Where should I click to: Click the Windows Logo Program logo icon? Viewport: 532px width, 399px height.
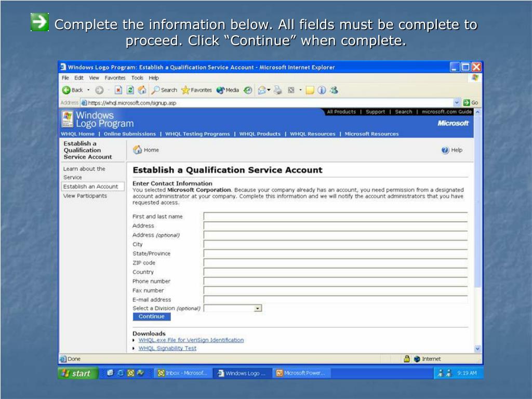coord(68,119)
